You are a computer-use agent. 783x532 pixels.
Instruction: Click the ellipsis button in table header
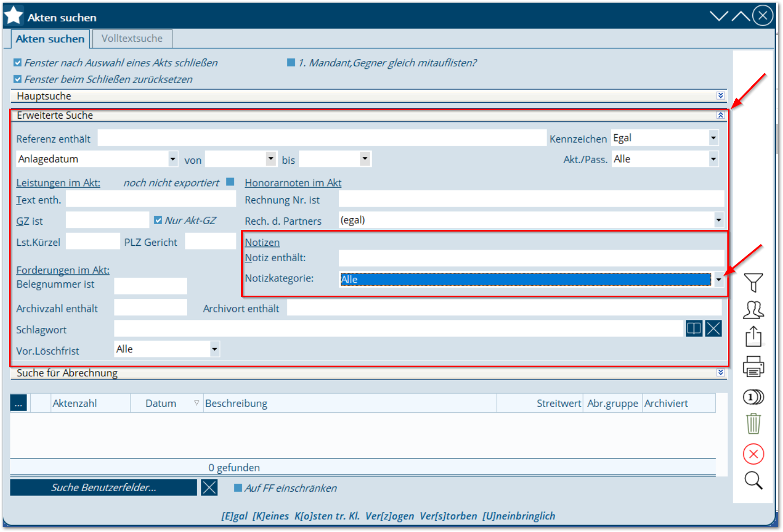point(19,403)
